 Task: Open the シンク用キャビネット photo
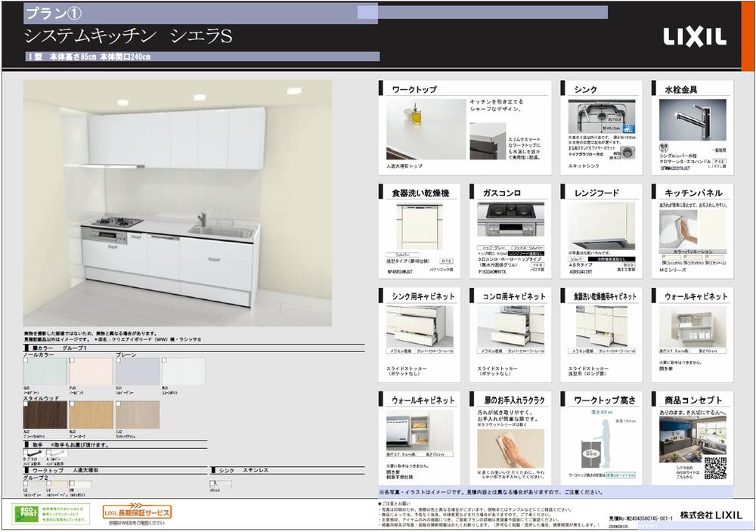(420, 326)
